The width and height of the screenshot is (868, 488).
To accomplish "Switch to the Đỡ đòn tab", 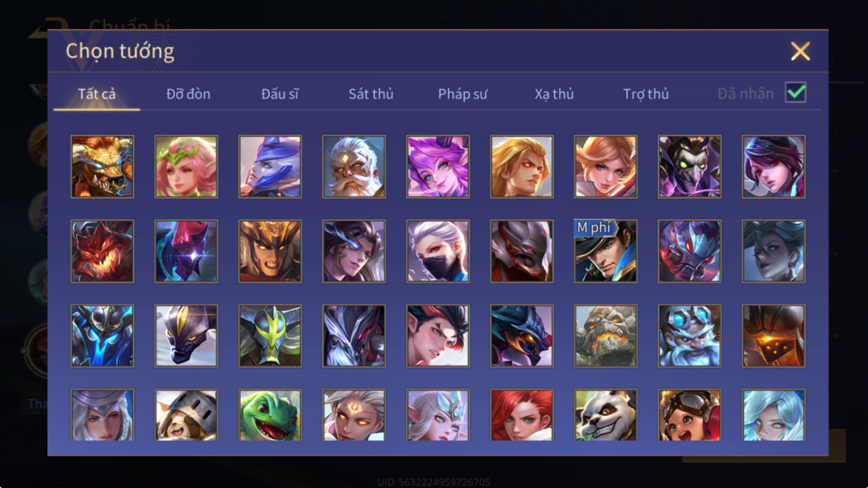I will [189, 94].
